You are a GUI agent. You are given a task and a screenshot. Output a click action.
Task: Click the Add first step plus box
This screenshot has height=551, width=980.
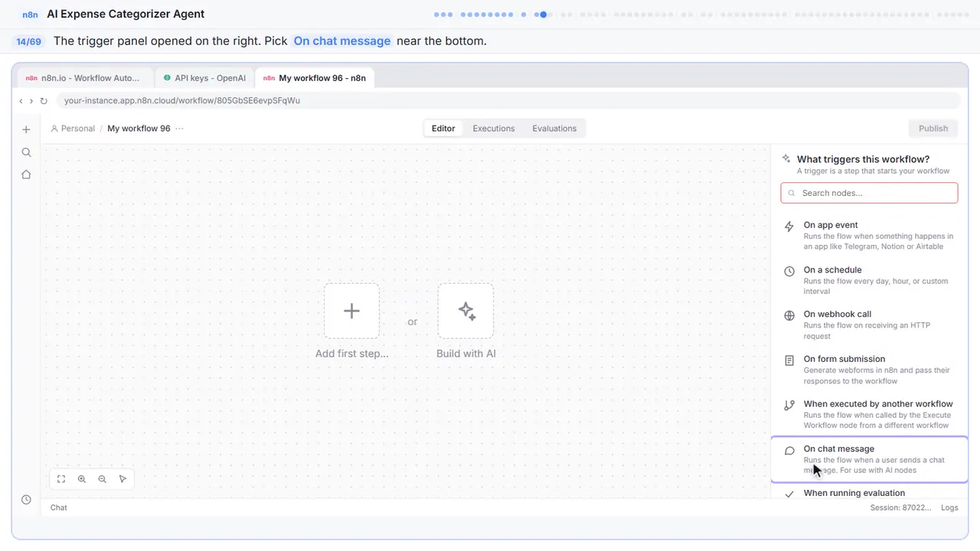[351, 311]
